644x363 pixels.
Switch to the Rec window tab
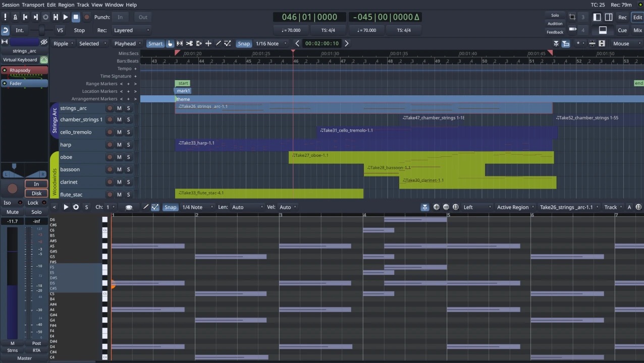point(622,17)
